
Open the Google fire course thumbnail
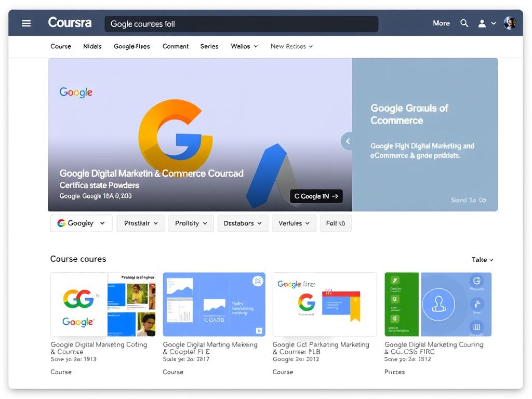click(325, 304)
